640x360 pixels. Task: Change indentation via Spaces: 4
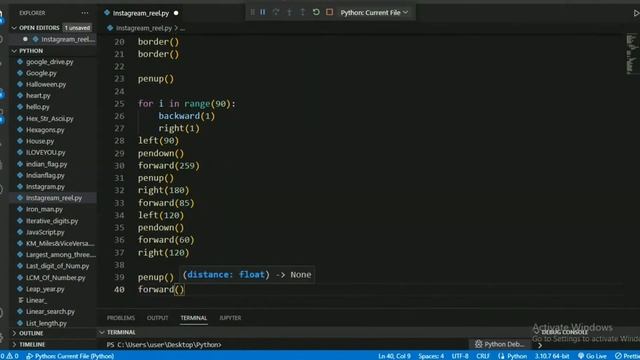pyautogui.click(x=431, y=356)
